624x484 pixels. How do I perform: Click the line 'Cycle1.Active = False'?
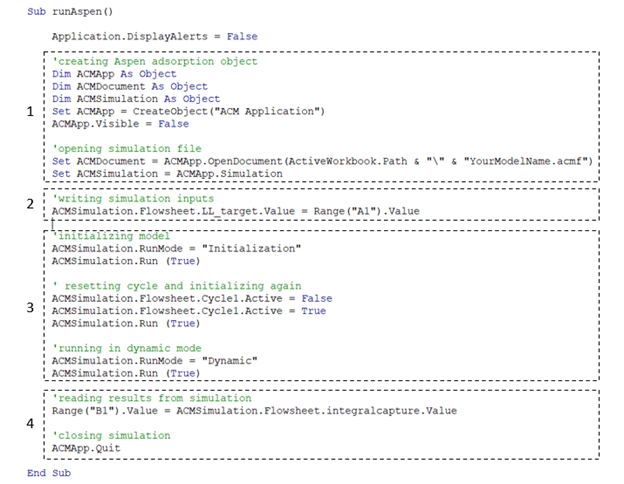(x=192, y=299)
